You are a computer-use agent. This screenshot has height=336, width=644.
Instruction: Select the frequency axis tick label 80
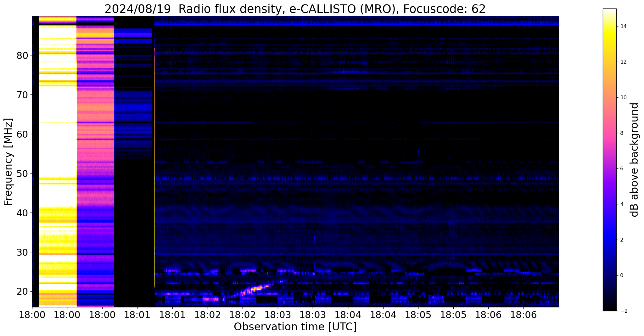click(22, 56)
